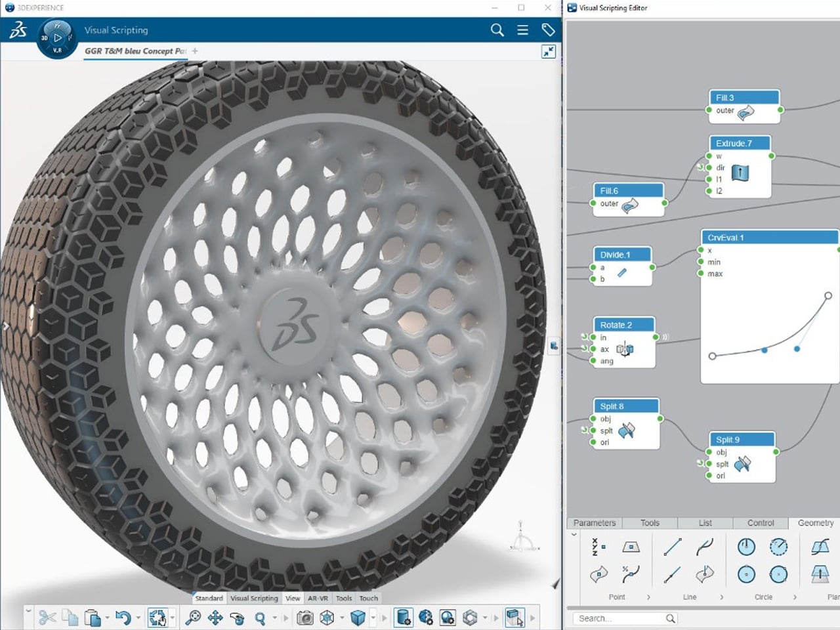
Task: Select the Pan tool with four arrows
Action: [215, 618]
